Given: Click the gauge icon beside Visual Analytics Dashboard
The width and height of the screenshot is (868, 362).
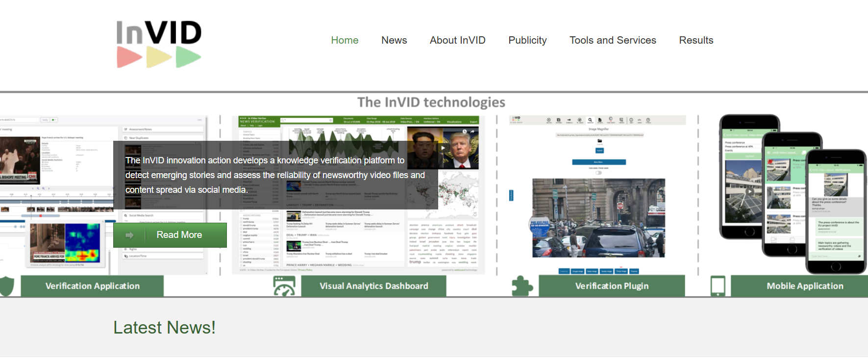Looking at the screenshot, I should click(284, 286).
